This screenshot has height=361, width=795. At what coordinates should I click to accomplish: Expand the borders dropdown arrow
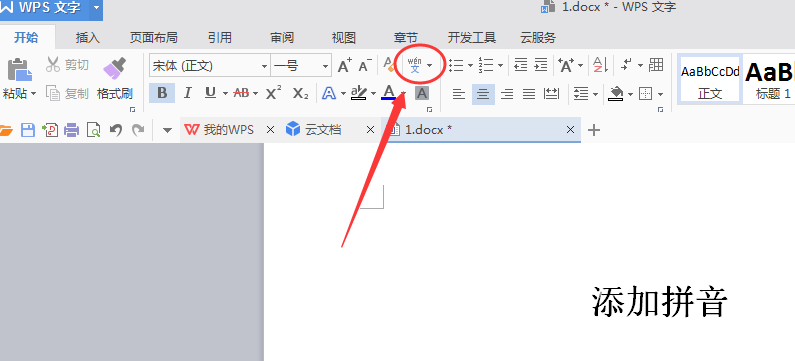click(x=660, y=94)
